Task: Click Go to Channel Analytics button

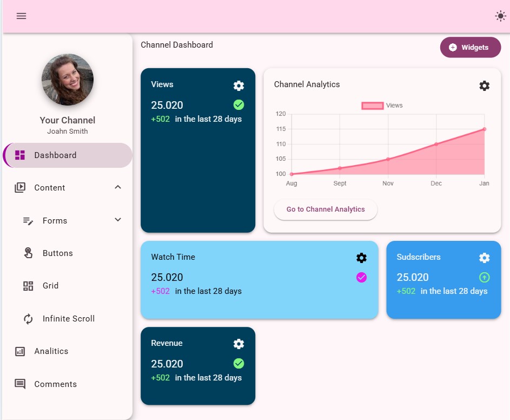Action: 325,209
